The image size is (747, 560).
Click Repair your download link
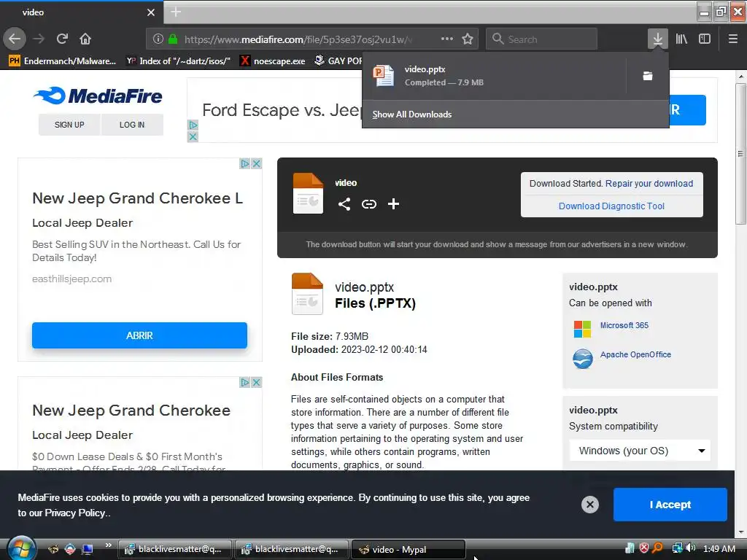[649, 183]
